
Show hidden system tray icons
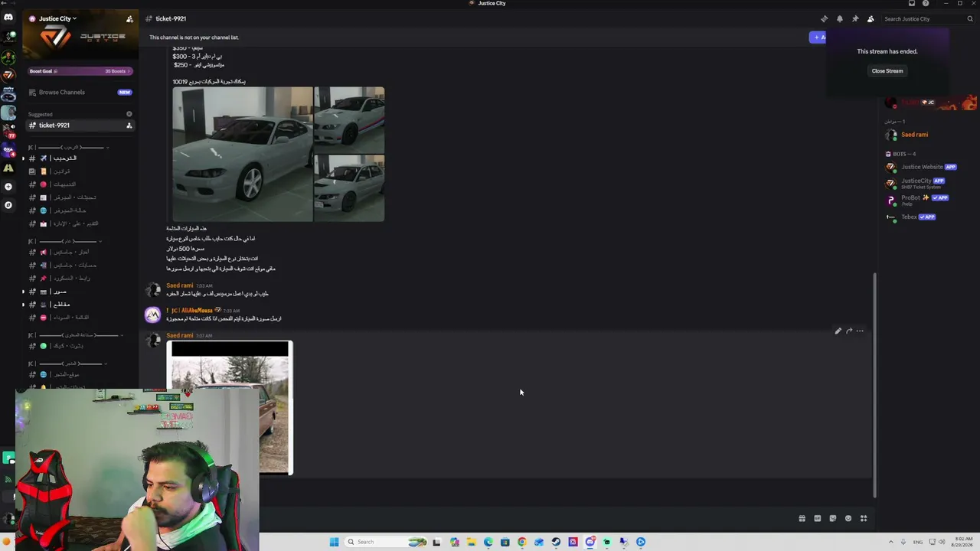(890, 542)
